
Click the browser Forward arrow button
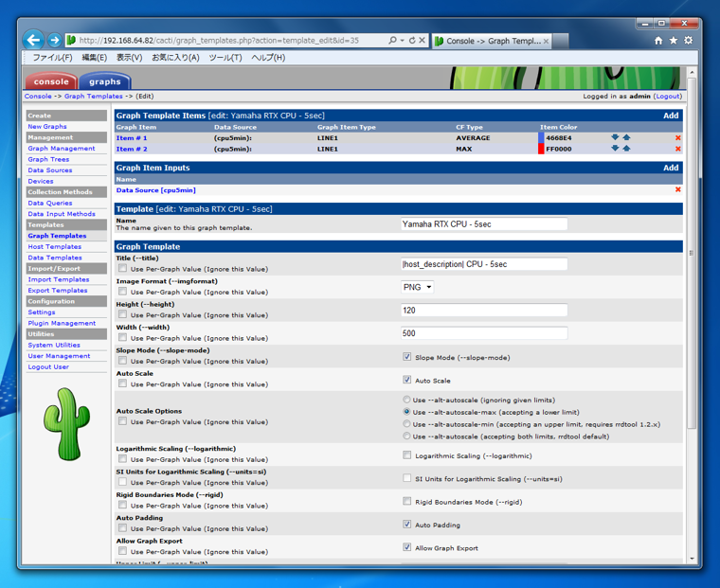coord(54,41)
